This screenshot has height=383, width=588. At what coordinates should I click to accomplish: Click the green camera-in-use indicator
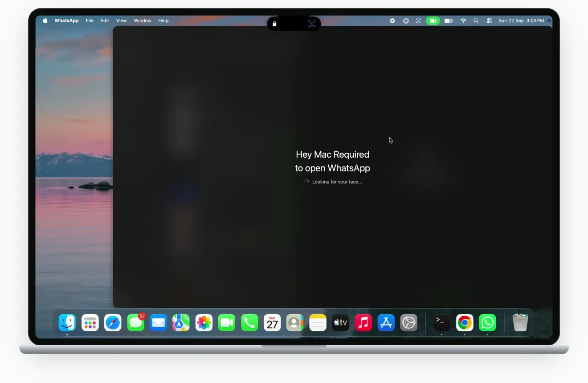tap(433, 20)
